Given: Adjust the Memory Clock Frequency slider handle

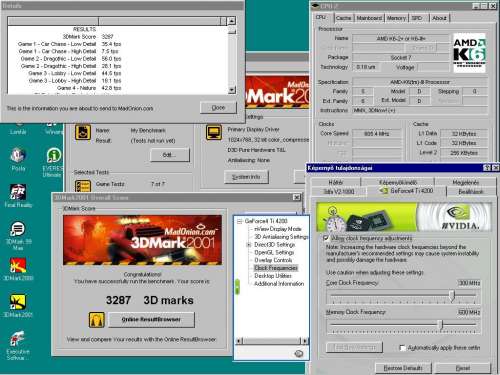Looking at the screenshot, I should (441, 324).
